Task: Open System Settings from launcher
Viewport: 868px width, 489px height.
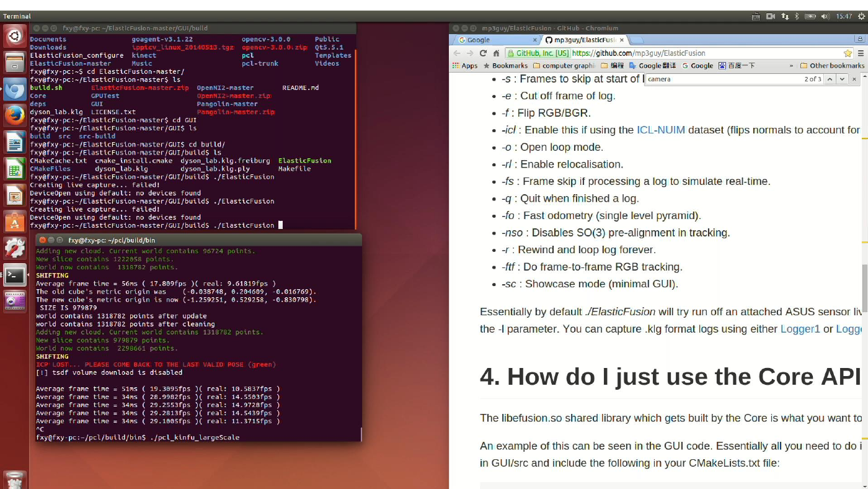Action: coord(14,248)
